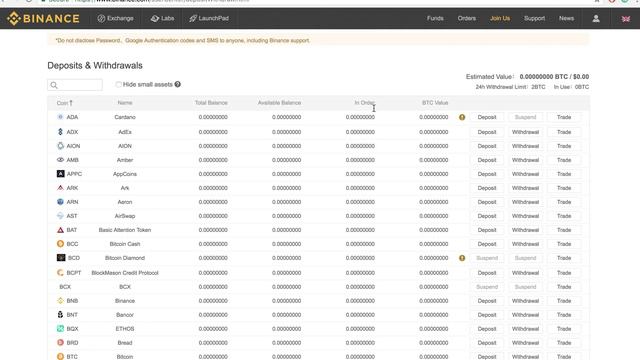The image size is (640, 360).
Task: Click the BNB coin icon
Action: (x=60, y=301)
